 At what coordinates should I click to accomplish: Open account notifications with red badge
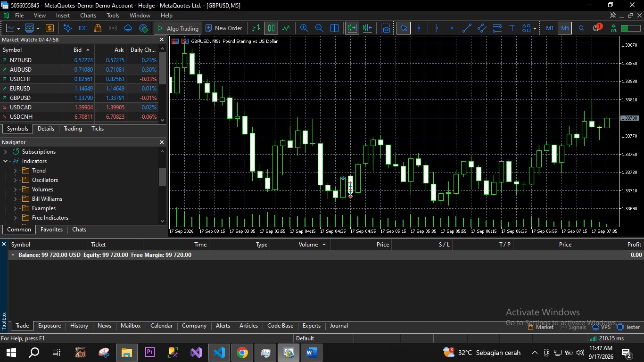pos(597,27)
